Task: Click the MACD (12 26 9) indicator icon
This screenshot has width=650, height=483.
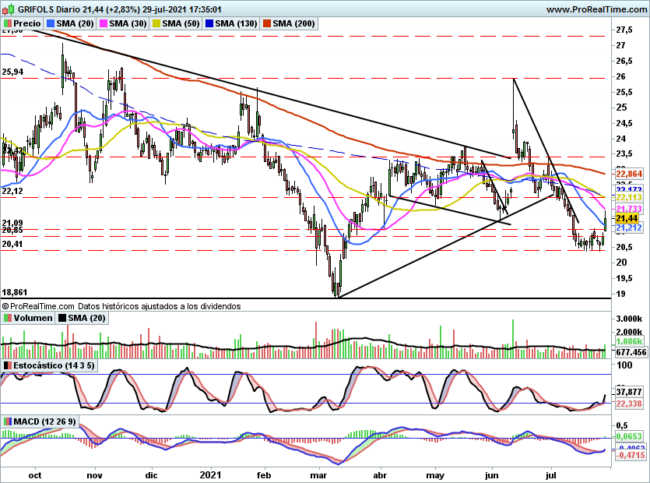Action: pyautogui.click(x=7, y=421)
